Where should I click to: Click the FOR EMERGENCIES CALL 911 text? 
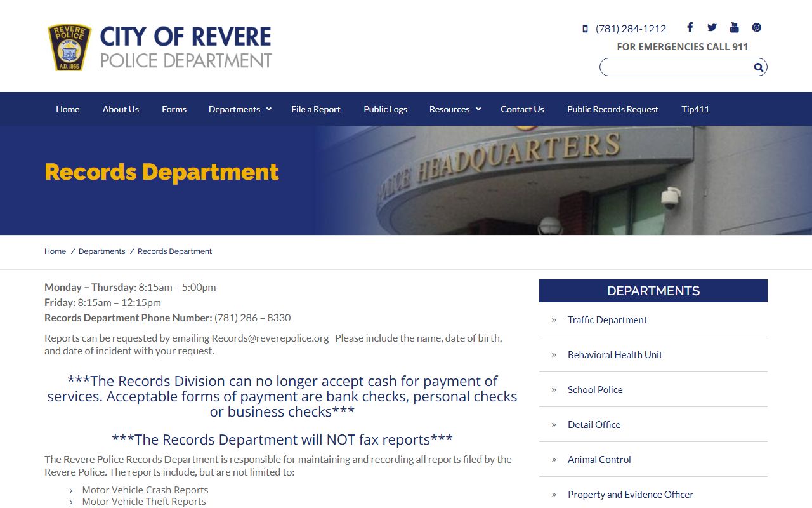pos(683,47)
